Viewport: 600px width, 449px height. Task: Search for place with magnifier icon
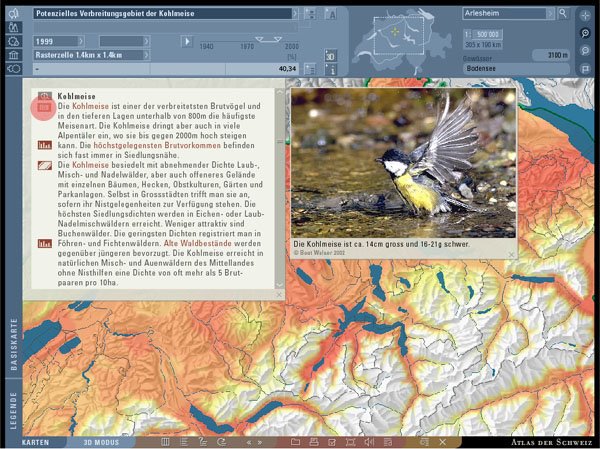pos(563,13)
